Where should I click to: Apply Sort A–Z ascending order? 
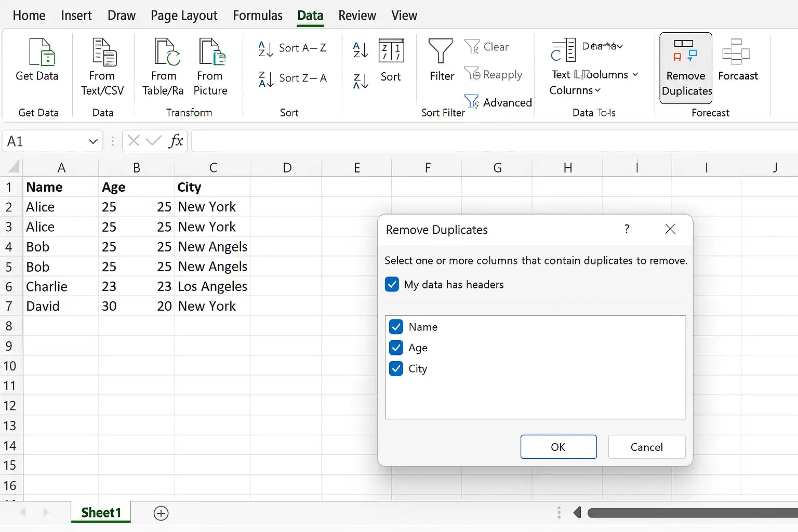pos(292,48)
